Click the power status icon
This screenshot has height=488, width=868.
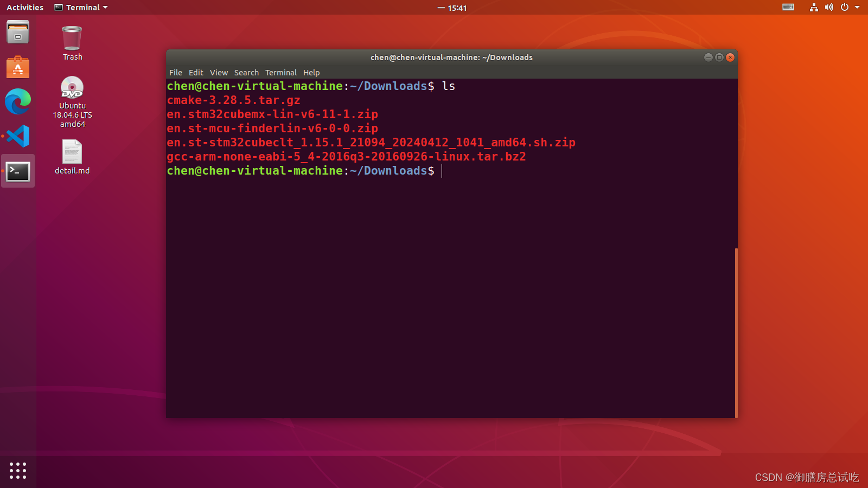(844, 8)
